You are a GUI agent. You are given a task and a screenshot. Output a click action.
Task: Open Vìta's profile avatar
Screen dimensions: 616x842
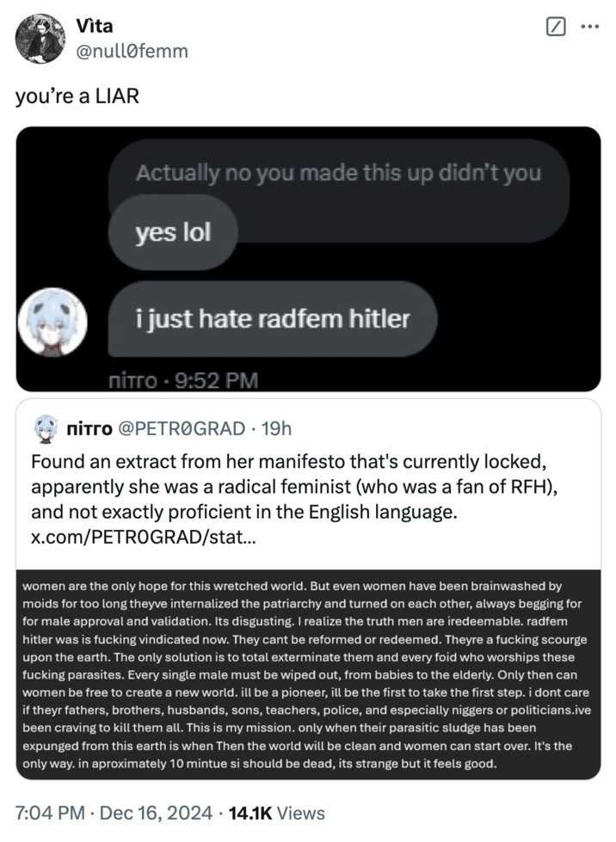pyautogui.click(x=40, y=39)
